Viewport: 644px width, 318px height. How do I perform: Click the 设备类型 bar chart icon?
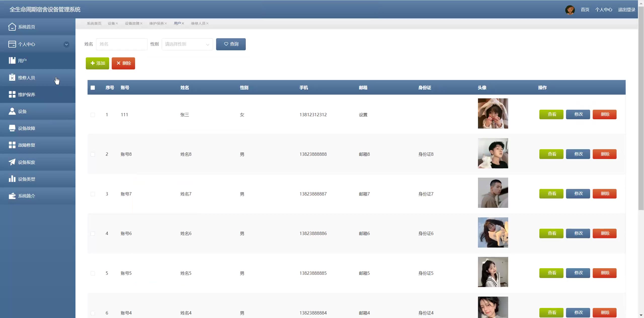(12, 179)
